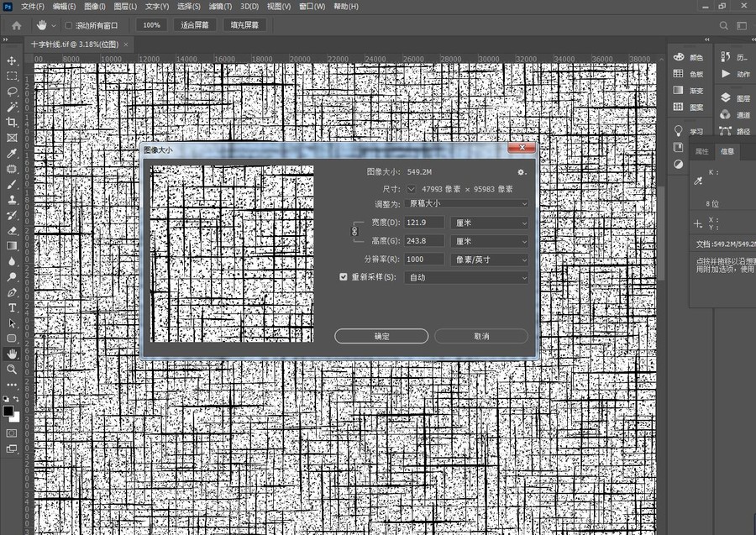
Task: Enable 滚动所有窗口 checkbox
Action: pos(69,25)
